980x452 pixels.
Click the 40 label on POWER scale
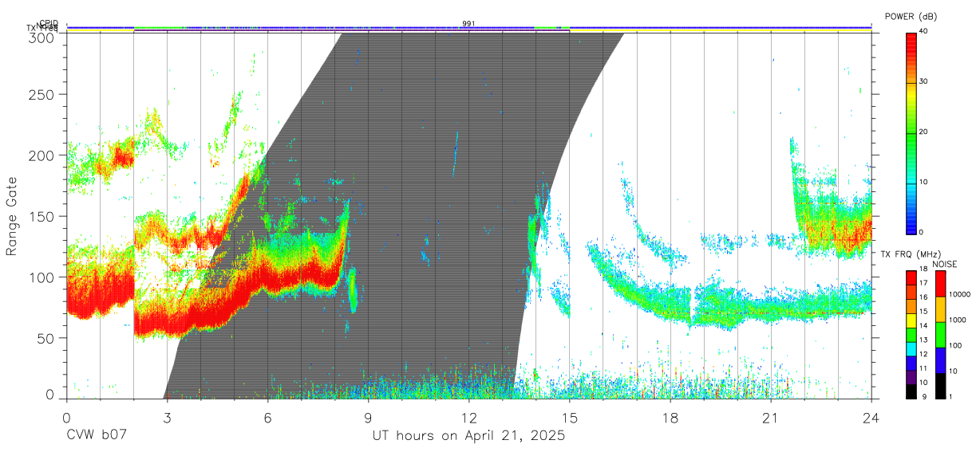923,31
